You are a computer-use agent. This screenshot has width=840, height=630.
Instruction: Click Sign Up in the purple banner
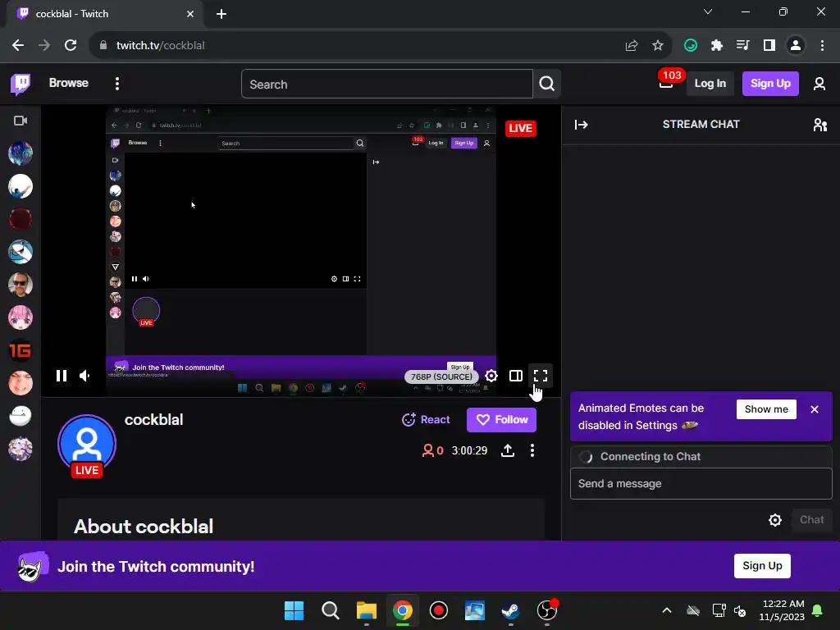click(x=762, y=566)
